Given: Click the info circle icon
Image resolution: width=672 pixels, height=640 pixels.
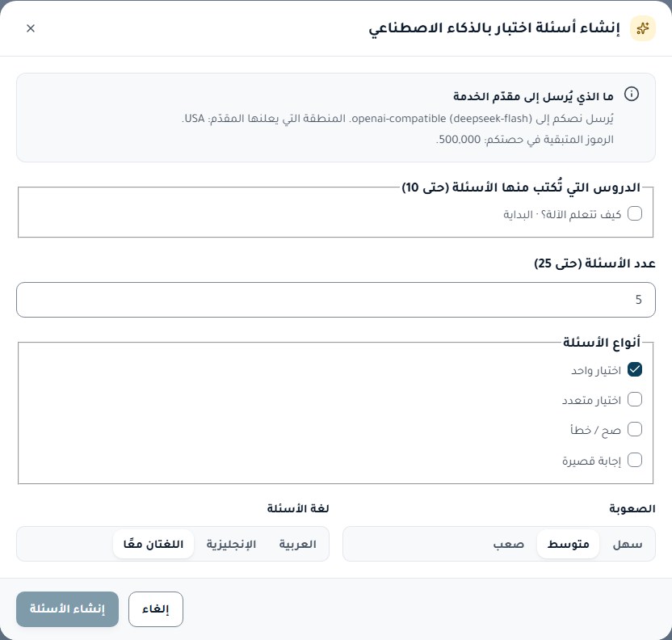Looking at the screenshot, I should coord(631,94).
